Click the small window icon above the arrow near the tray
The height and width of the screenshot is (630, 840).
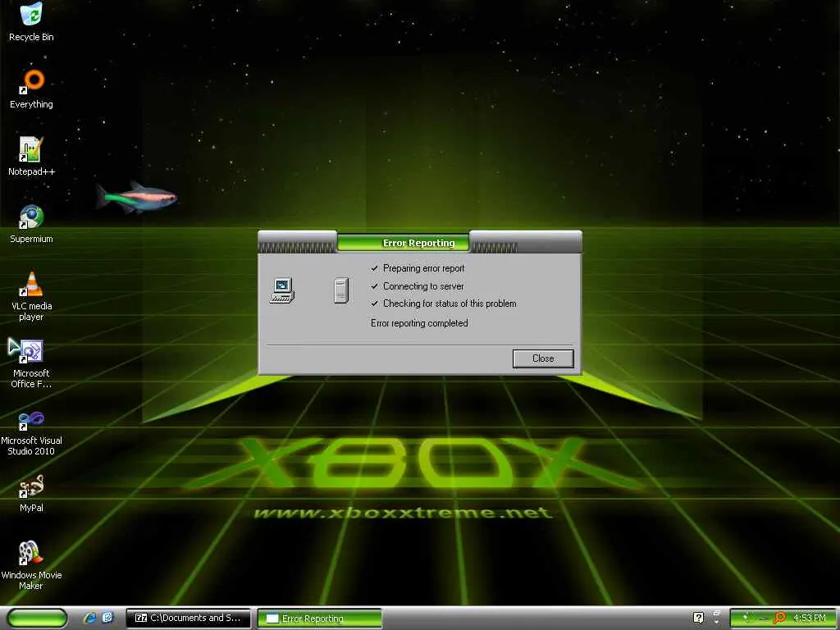(x=717, y=614)
